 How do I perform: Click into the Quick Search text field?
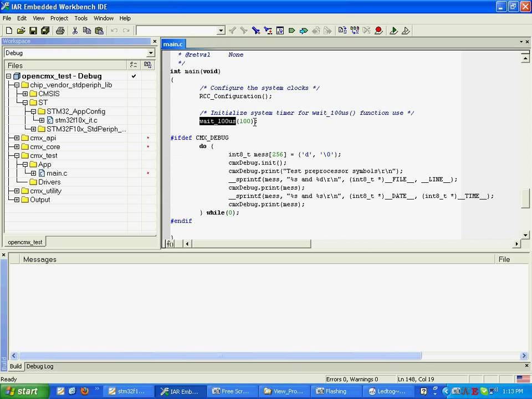pos(177,31)
